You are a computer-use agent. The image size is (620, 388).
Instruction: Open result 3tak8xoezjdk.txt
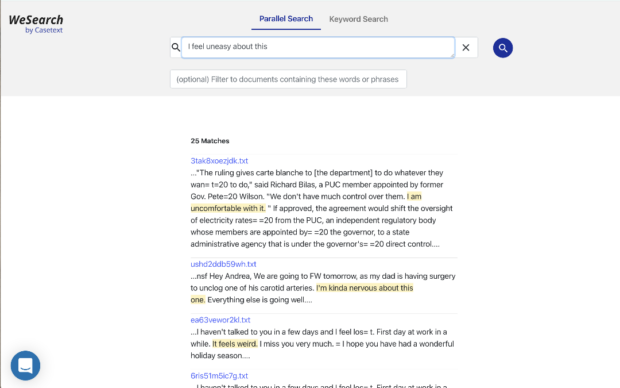tap(219, 161)
